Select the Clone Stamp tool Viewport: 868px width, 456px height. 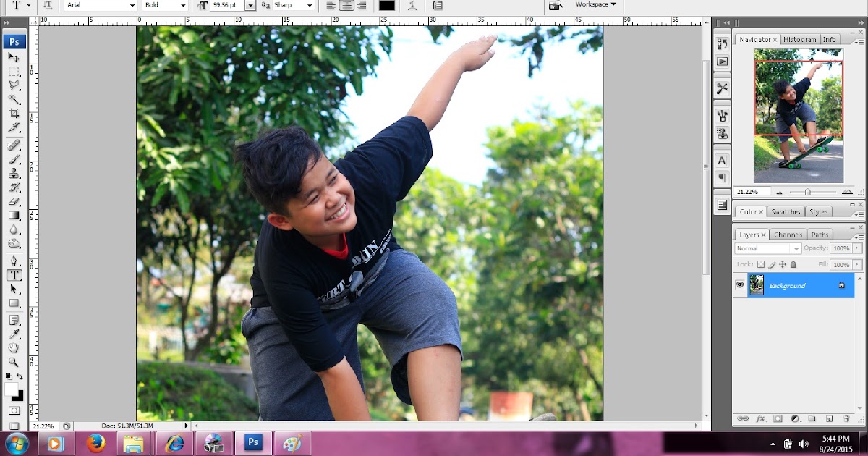click(14, 174)
